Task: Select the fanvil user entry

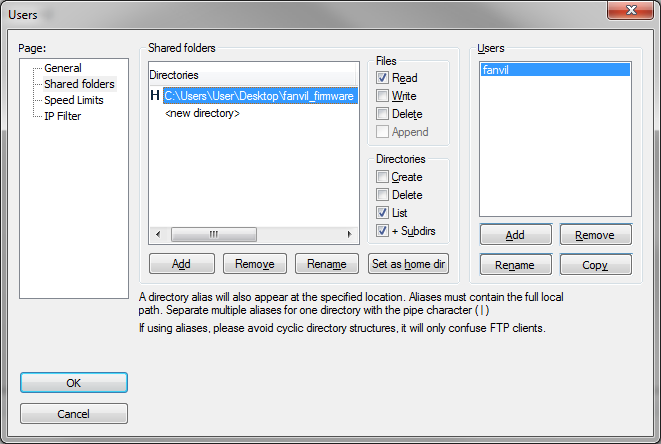Action: [x=555, y=70]
